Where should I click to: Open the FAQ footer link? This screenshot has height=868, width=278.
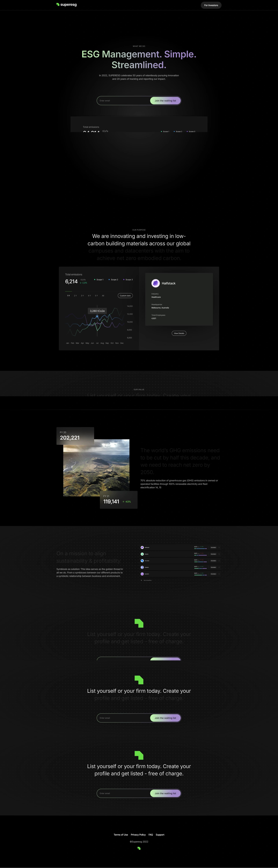tap(151, 835)
